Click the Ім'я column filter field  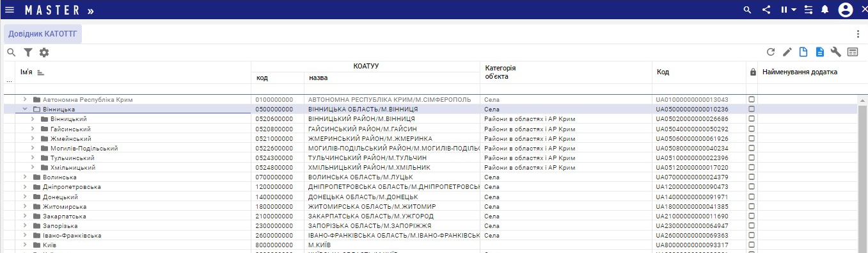coord(134,89)
